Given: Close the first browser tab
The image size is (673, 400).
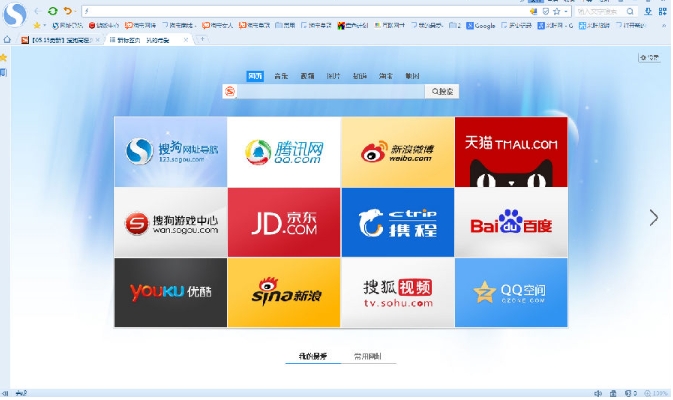Looking at the screenshot, I should tap(98, 40).
